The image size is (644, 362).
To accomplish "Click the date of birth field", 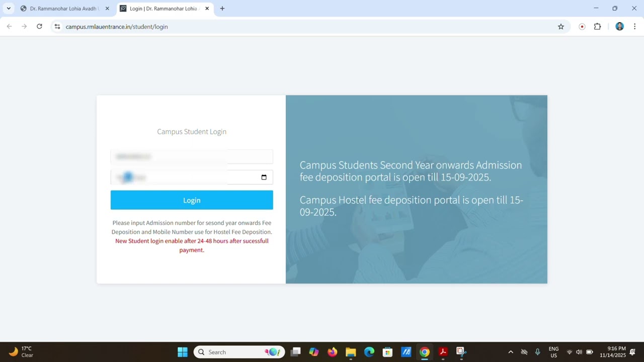I will (192, 177).
